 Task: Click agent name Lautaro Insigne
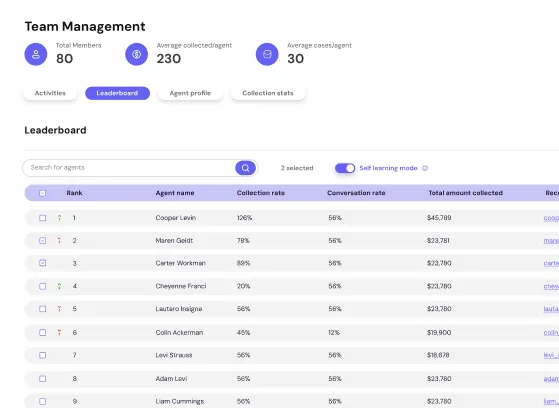tap(179, 309)
